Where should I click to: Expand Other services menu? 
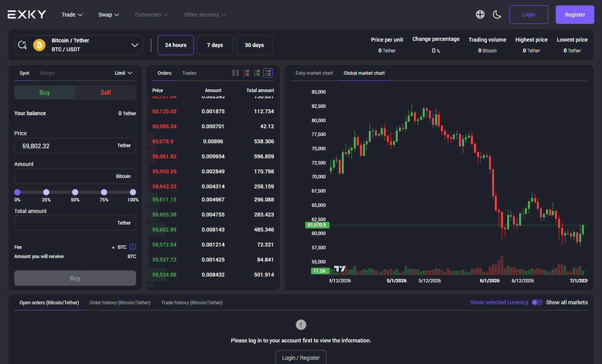tap(205, 15)
